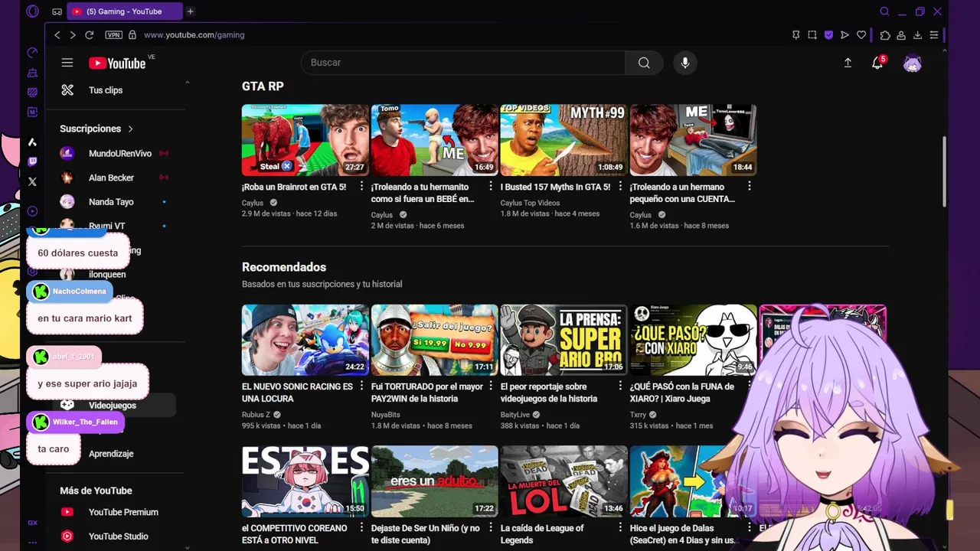Open GX Control speedometer sidebar icon
The height and width of the screenshot is (551, 980).
click(32, 53)
